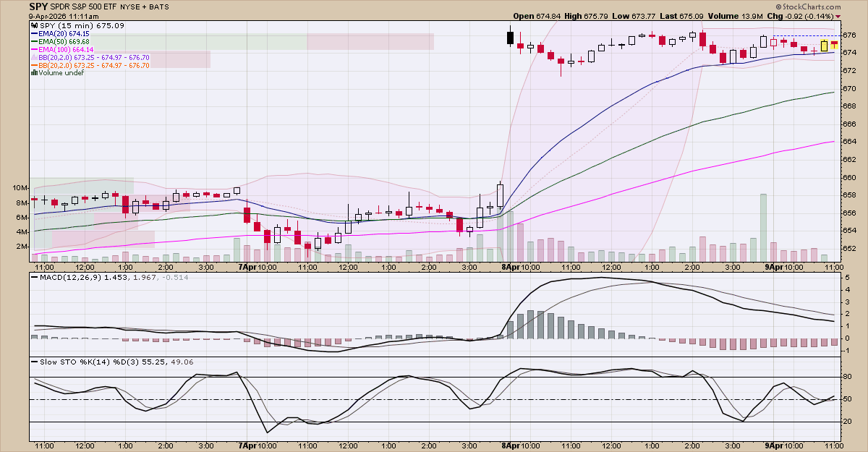The width and height of the screenshot is (868, 452).
Task: Click the 658 price axis label
Action: (851, 195)
